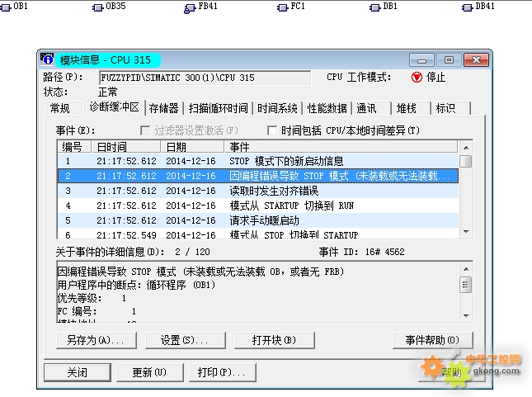Screen dimensions: 532x397
Task: Click the 打开块(B) button
Action: 274,340
